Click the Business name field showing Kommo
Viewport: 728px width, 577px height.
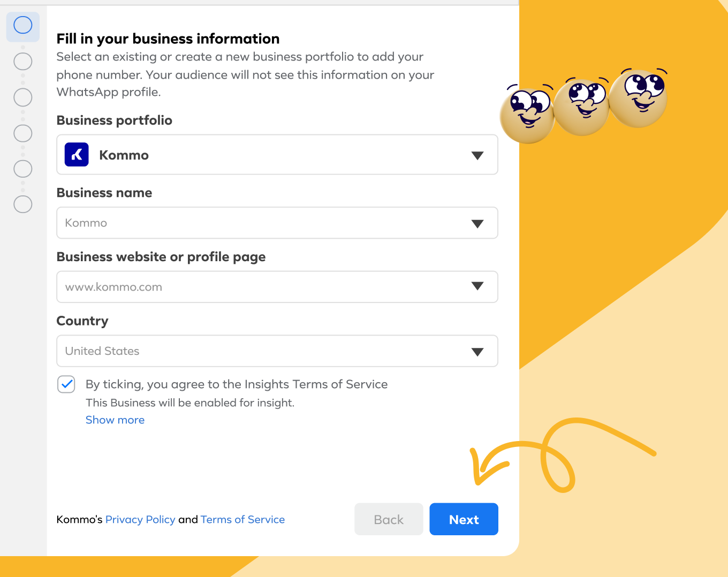click(x=277, y=223)
